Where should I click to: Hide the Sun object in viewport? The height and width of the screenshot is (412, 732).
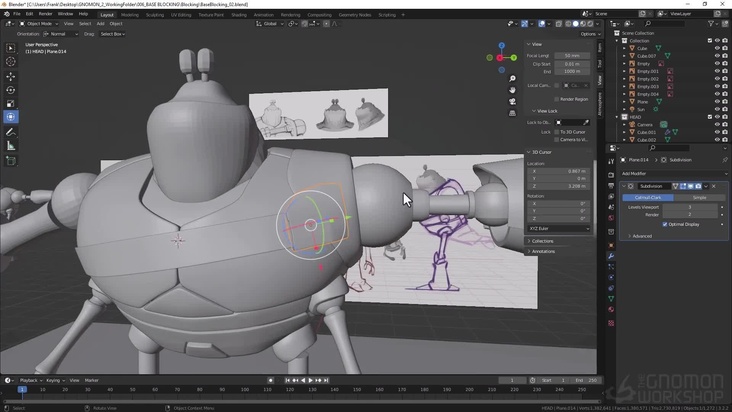tap(717, 109)
